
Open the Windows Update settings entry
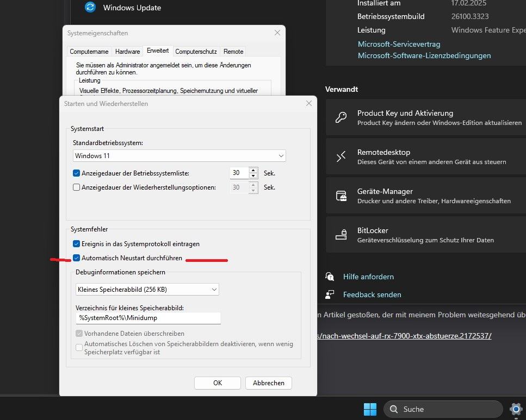[132, 8]
